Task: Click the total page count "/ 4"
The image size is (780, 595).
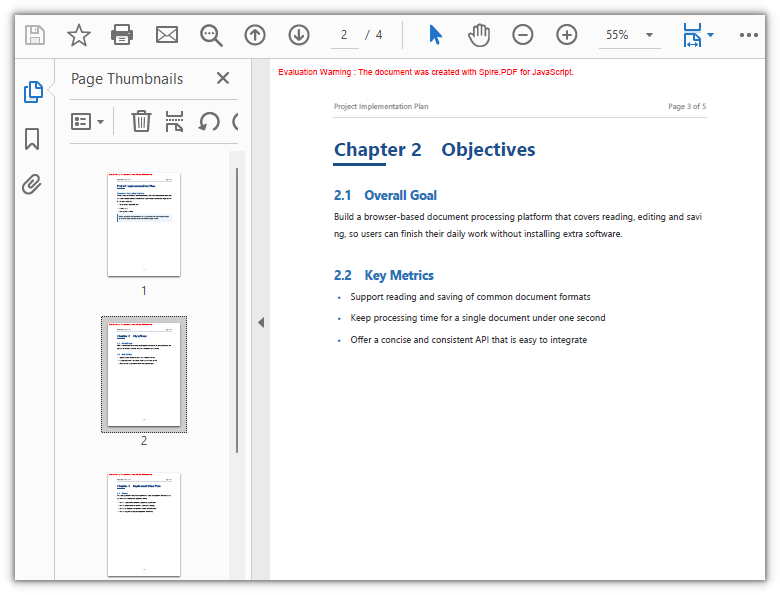Action: click(x=374, y=35)
